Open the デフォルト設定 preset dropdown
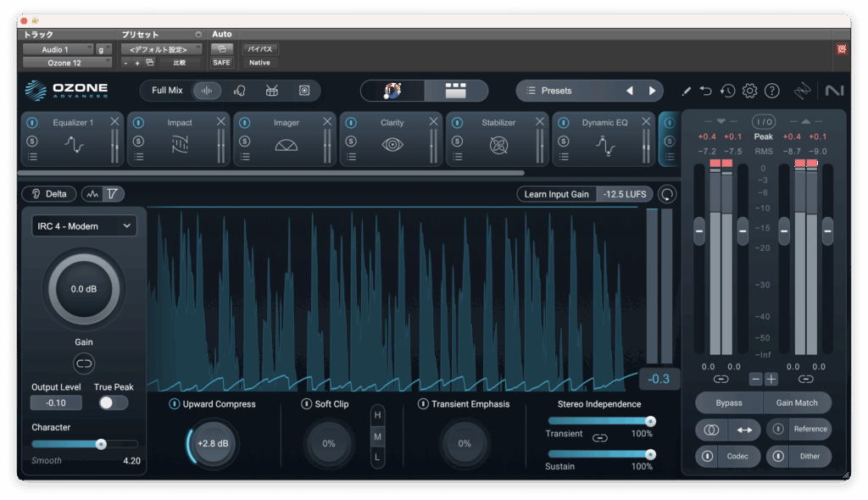 click(162, 49)
